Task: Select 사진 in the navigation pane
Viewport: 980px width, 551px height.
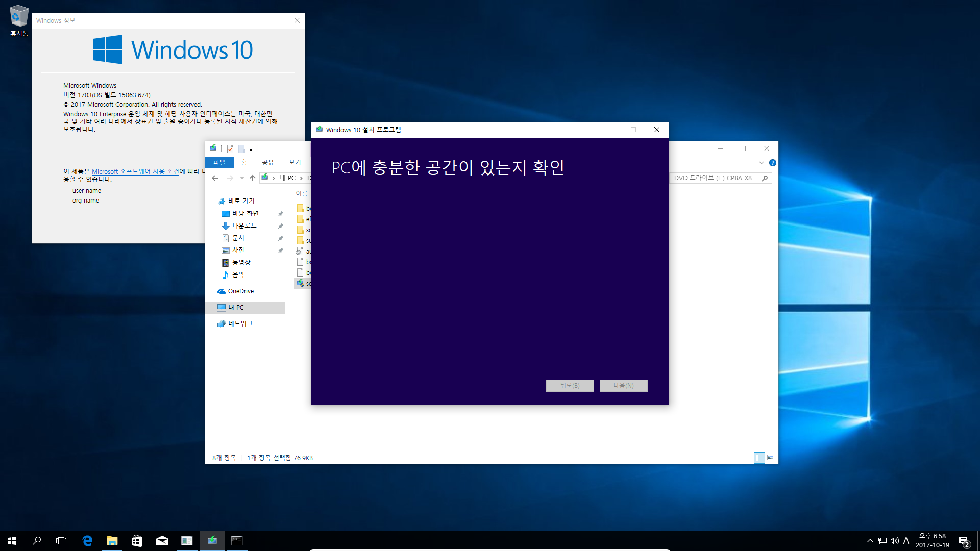Action: [x=238, y=250]
